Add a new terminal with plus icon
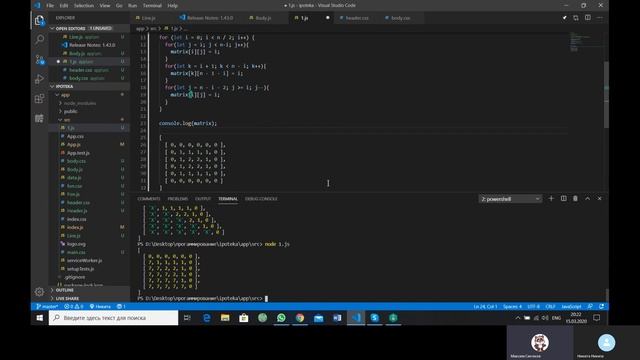640x360 pixels. click(551, 198)
